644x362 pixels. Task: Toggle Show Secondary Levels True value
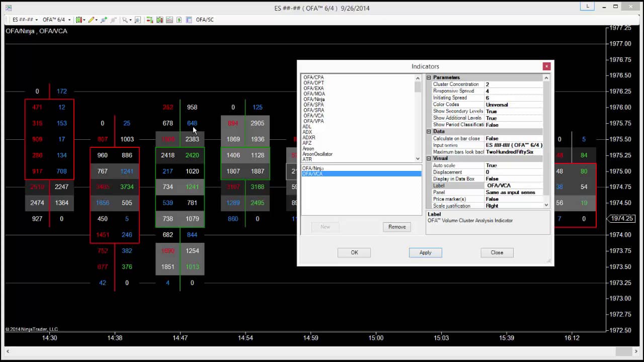tap(513, 111)
